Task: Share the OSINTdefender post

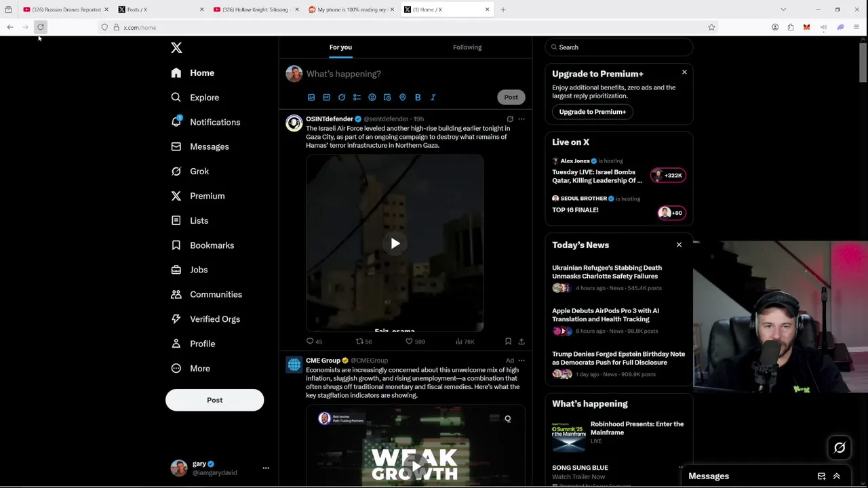Action: [x=521, y=342]
